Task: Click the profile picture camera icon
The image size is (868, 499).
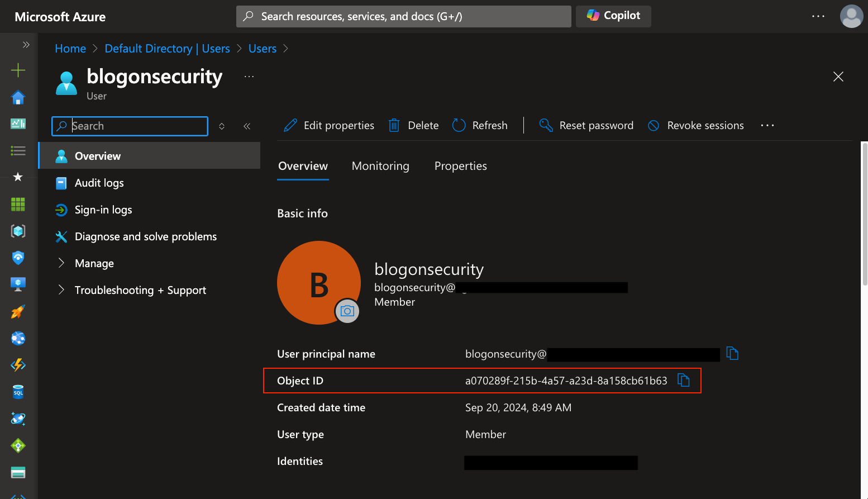Action: 347,311
